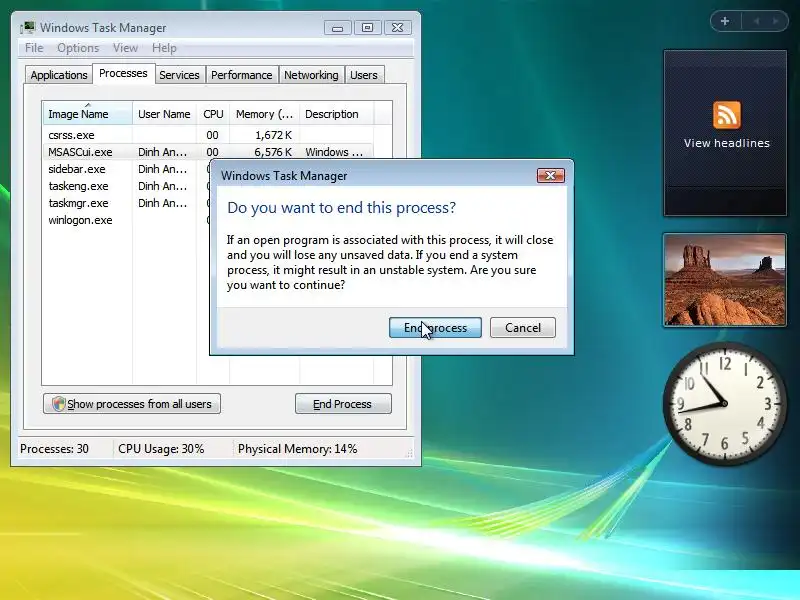Sort by Image Name column header
Image resolution: width=800 pixels, height=600 pixels.
pos(87,114)
